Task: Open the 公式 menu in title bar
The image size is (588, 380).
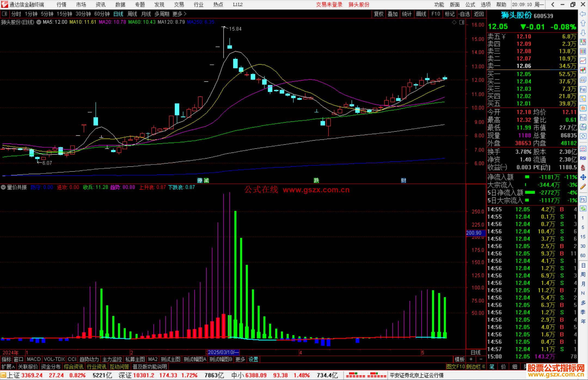Action: (470, 5)
